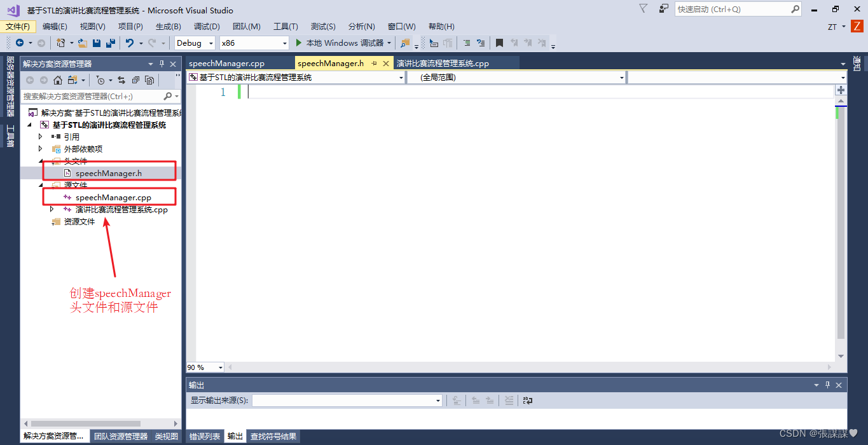Click the switch views icon in Solution Explorer

(72, 80)
